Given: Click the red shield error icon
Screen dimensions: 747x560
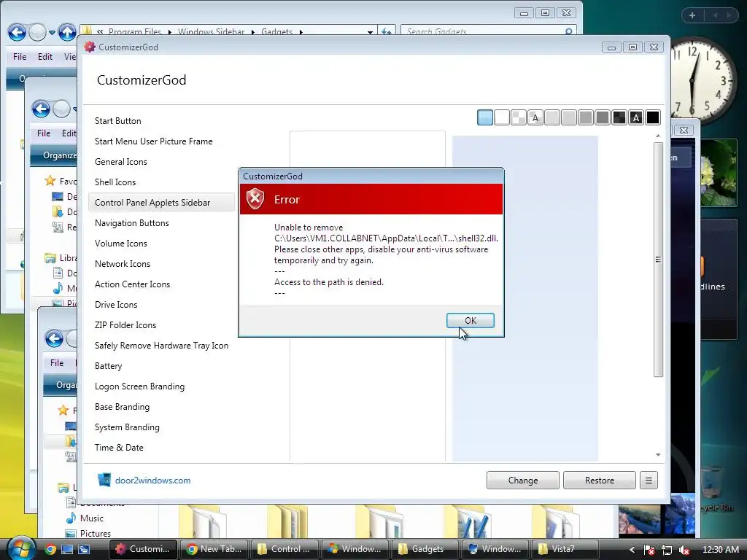Looking at the screenshot, I should pyautogui.click(x=255, y=198).
